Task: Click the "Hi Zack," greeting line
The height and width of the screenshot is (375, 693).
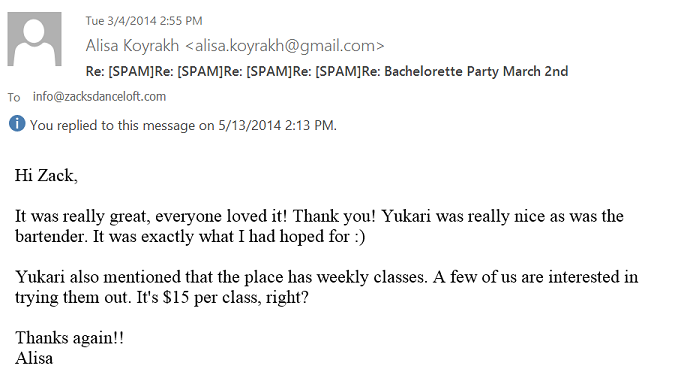Action: 46,176
